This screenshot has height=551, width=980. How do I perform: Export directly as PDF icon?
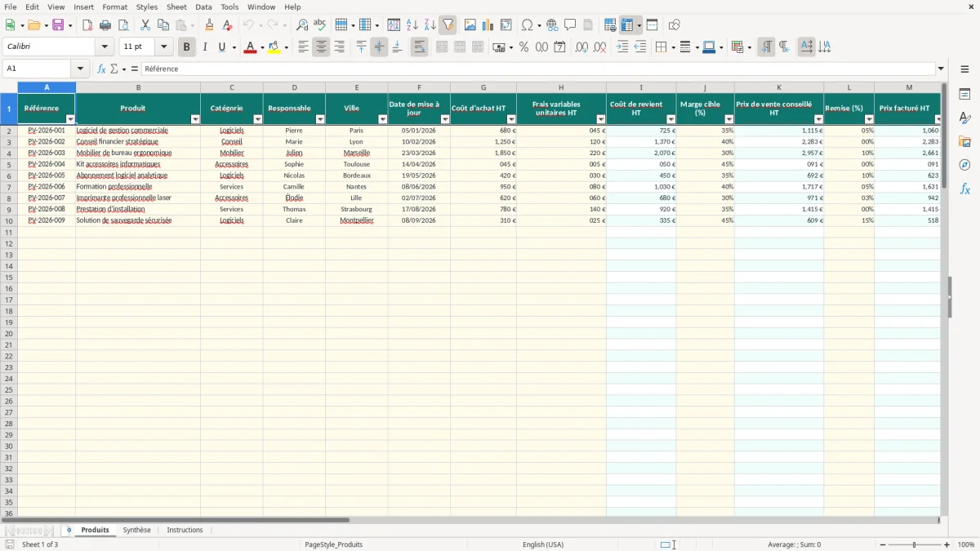[x=87, y=25]
